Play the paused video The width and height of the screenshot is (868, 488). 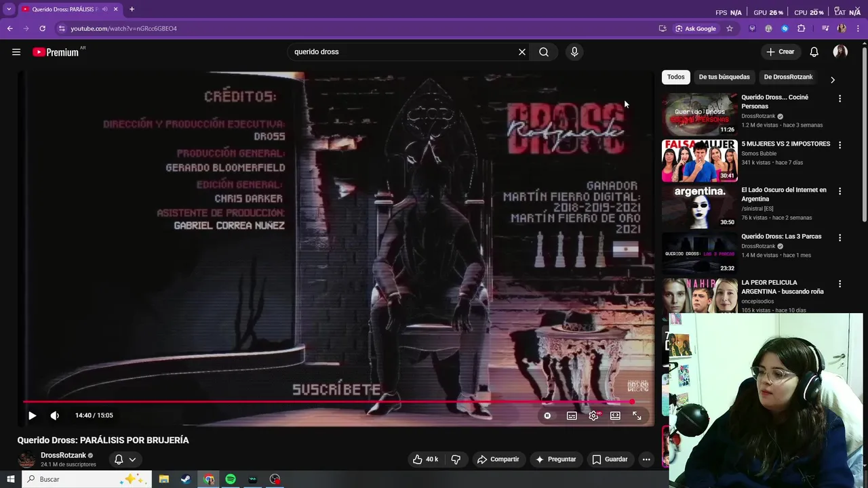[x=32, y=415]
